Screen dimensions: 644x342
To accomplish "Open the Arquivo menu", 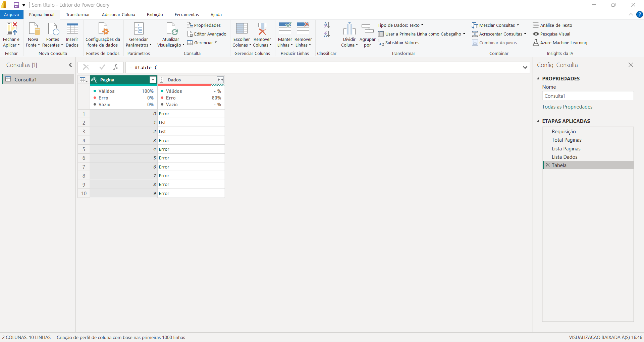I will [x=12, y=14].
